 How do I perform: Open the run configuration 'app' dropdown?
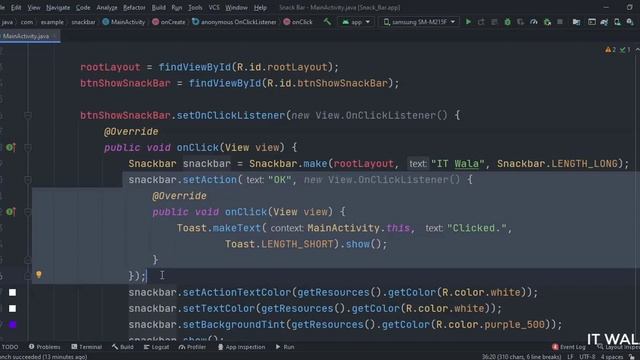click(356, 22)
